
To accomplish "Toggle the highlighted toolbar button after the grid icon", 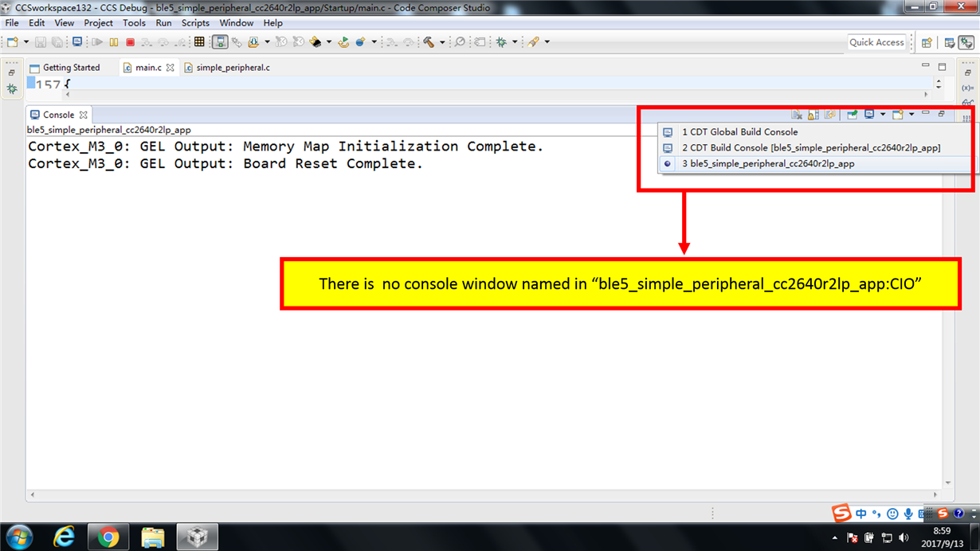I will [221, 42].
